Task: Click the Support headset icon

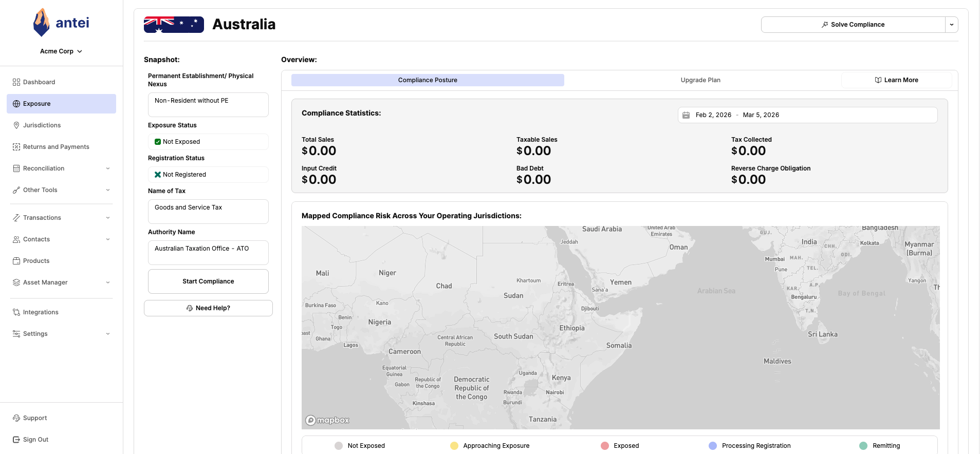Action: point(16,418)
